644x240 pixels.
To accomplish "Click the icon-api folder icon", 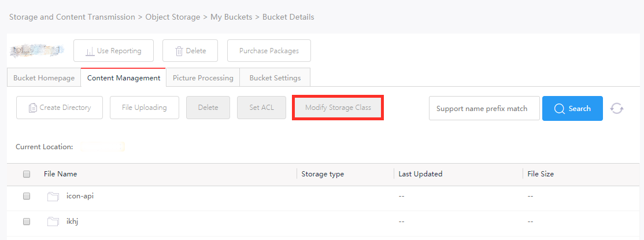I will coord(53,197).
